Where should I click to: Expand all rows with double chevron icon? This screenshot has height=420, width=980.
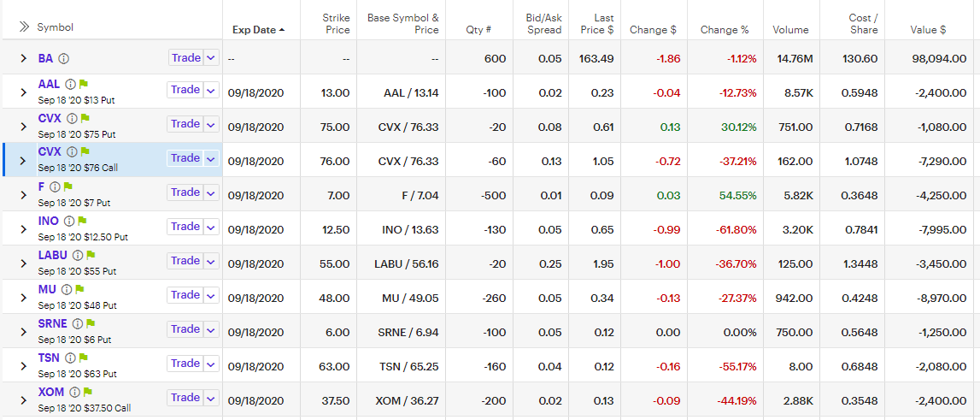25,27
